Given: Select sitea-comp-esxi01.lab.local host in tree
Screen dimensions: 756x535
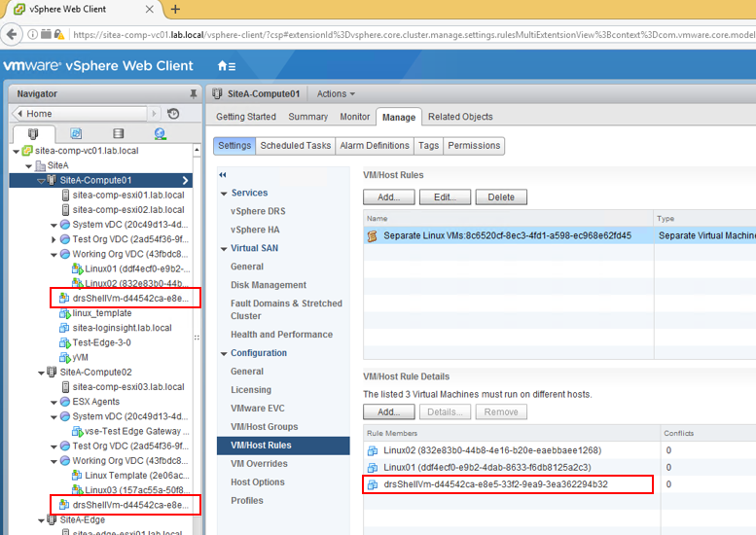Looking at the screenshot, I should point(127,195).
